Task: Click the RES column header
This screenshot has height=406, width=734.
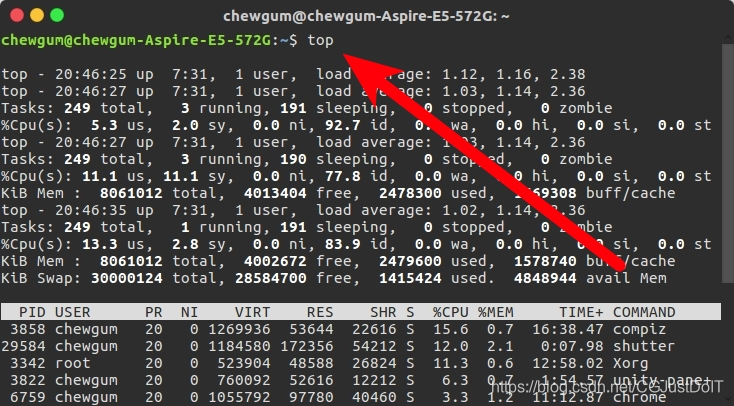Action: pyautogui.click(x=320, y=312)
